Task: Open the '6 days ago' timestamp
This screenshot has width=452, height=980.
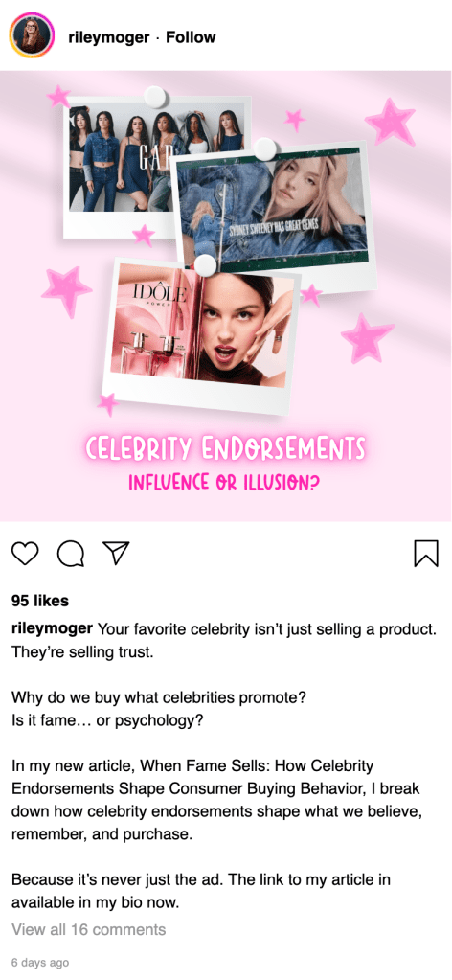Action: coord(40,963)
